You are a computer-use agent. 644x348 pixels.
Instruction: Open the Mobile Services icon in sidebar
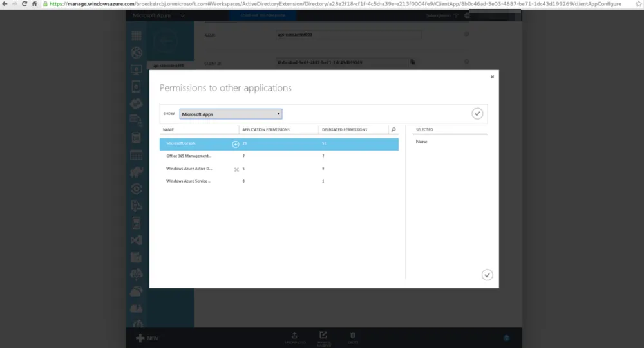pyautogui.click(x=137, y=87)
